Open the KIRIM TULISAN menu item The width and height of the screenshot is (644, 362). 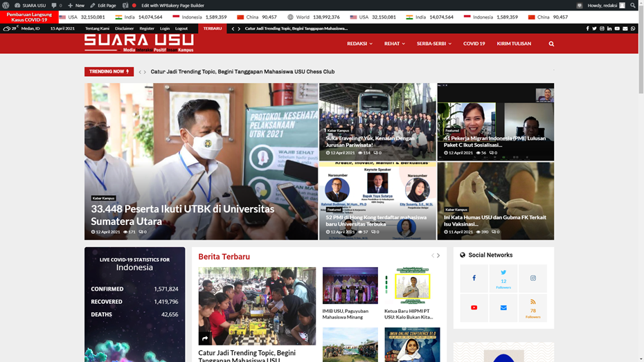pyautogui.click(x=514, y=44)
